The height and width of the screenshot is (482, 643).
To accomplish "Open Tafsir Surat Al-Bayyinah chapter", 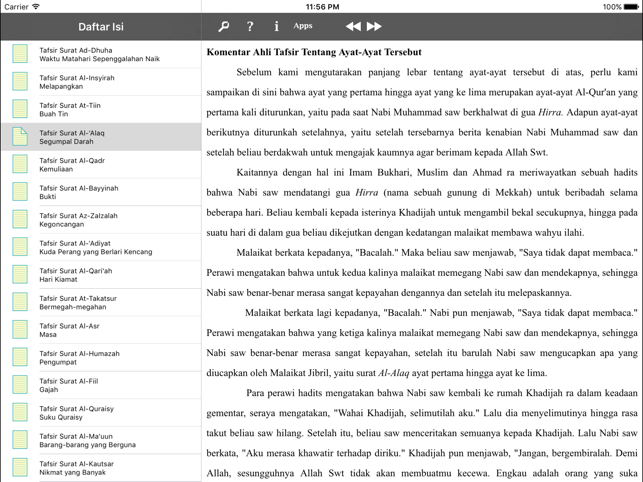I will coord(100,192).
